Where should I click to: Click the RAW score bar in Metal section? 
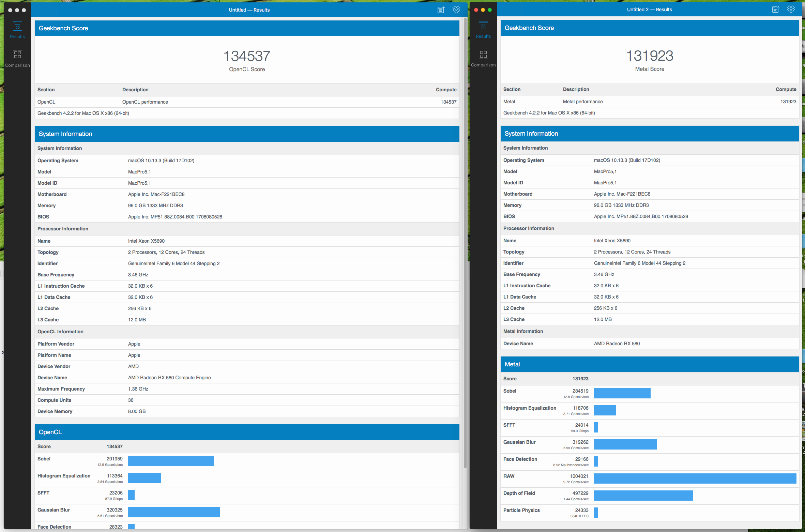coord(695,478)
